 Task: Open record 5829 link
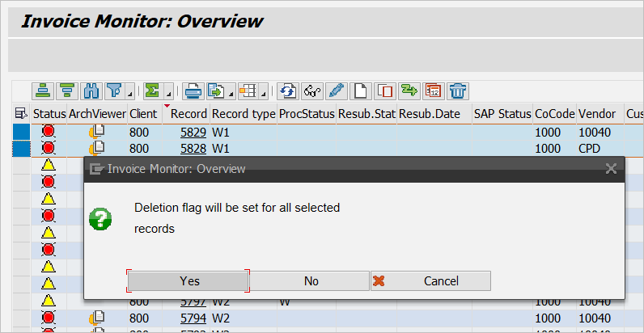tap(193, 132)
